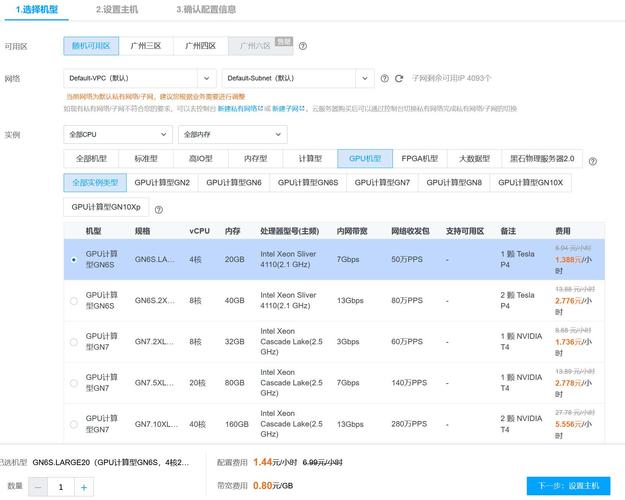Open the Default-Subnet dropdown

click(298, 78)
